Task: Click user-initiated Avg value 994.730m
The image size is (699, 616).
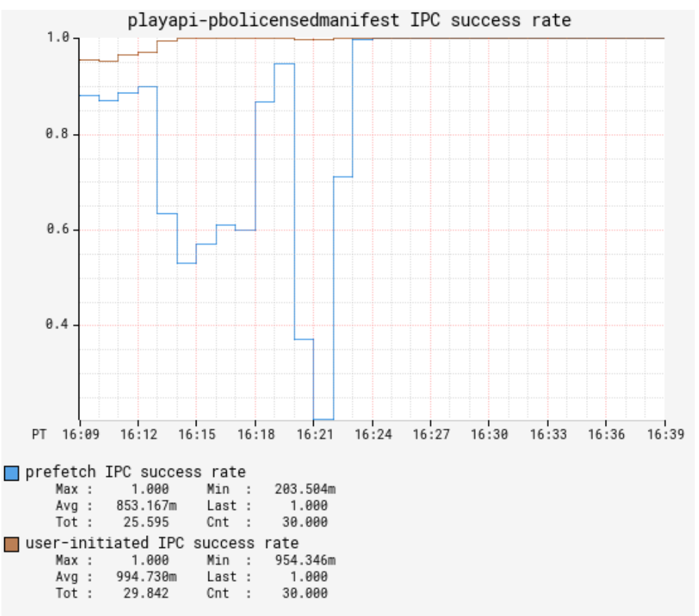Action: [146, 577]
